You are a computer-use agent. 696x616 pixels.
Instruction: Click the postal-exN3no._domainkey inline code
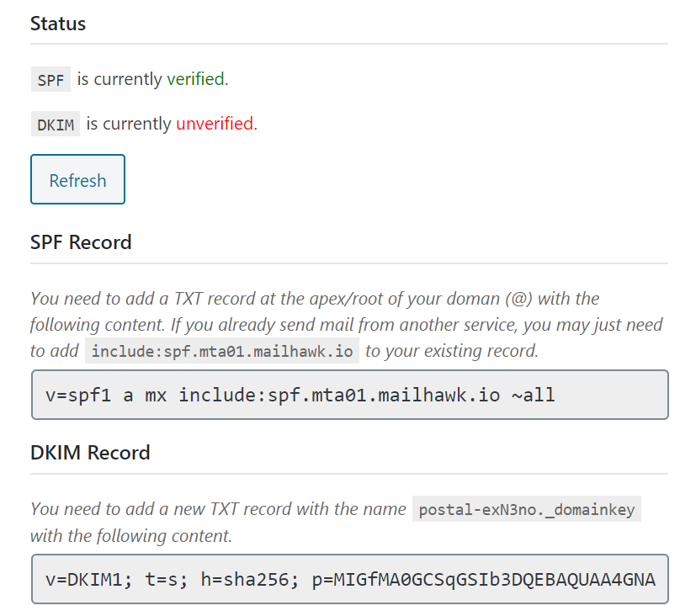click(527, 509)
